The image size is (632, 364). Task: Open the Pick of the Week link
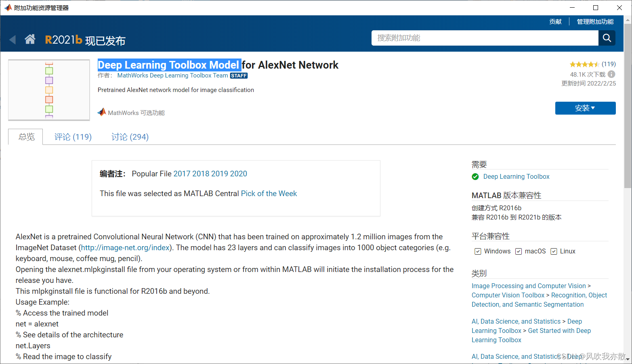(x=269, y=193)
